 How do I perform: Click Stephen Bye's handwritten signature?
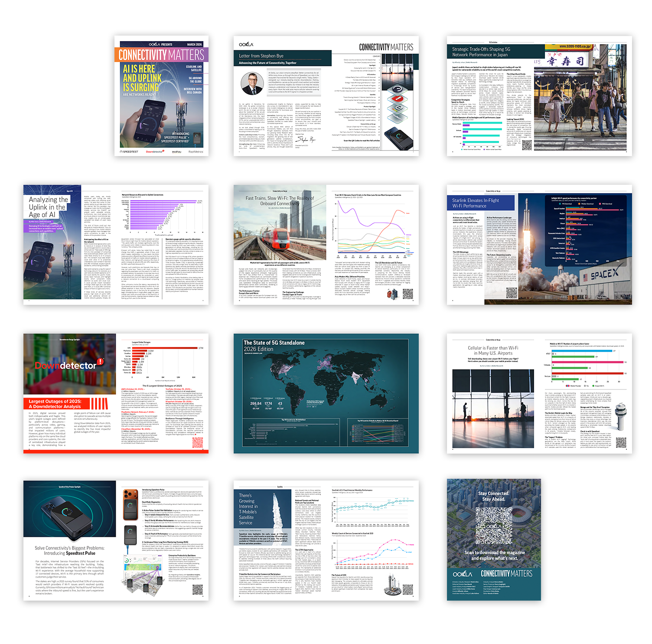click(306, 139)
